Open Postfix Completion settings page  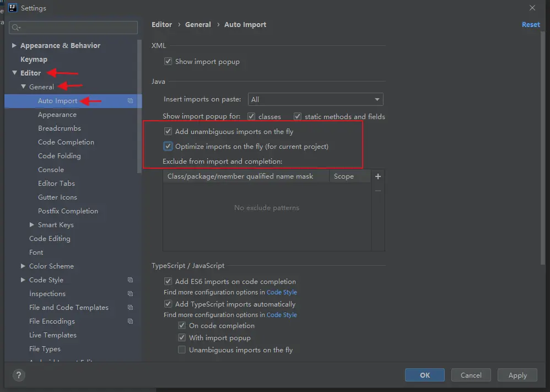(68, 211)
